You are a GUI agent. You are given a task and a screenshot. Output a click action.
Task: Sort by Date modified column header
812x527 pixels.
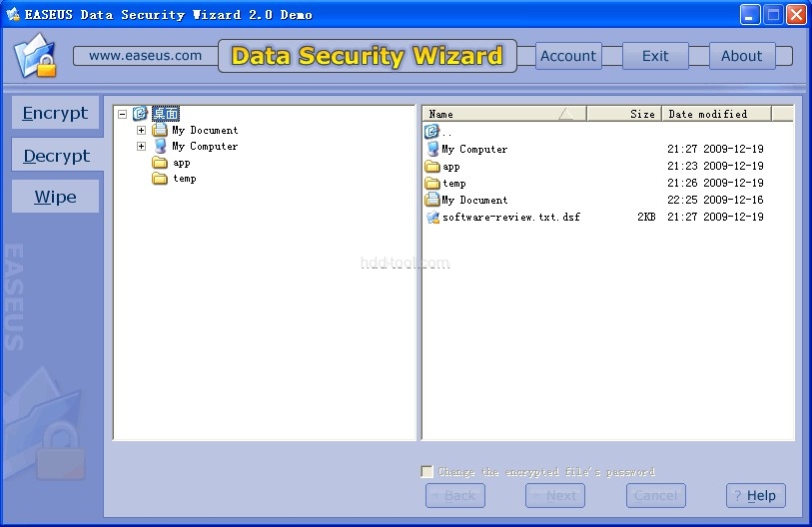[717, 114]
